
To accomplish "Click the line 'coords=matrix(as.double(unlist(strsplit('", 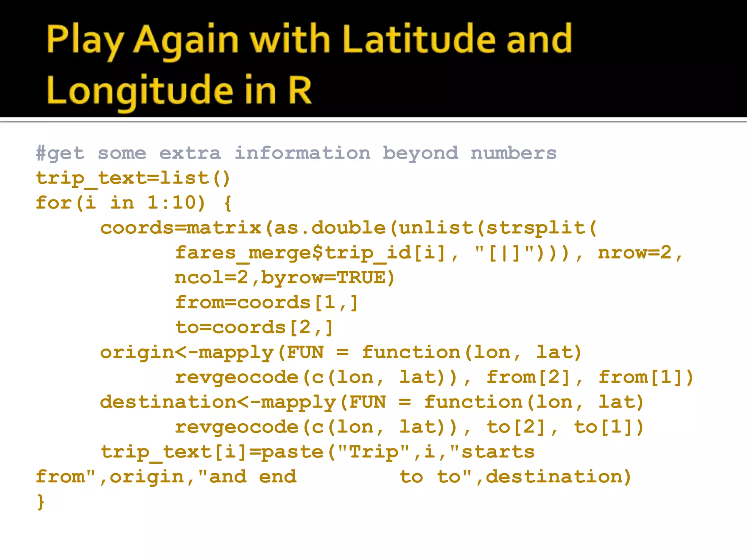I will click(348, 229).
